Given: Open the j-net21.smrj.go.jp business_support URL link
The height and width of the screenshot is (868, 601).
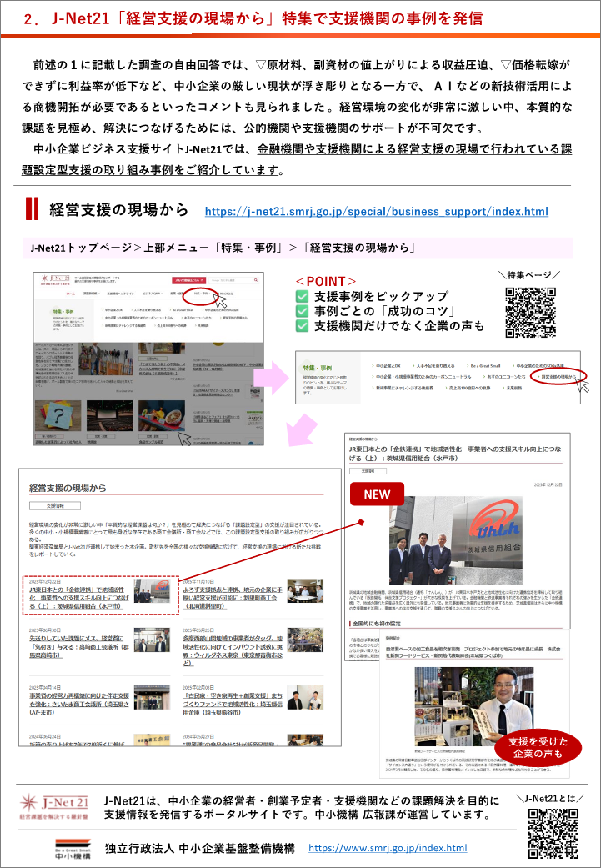Looking at the screenshot, I should tap(376, 211).
